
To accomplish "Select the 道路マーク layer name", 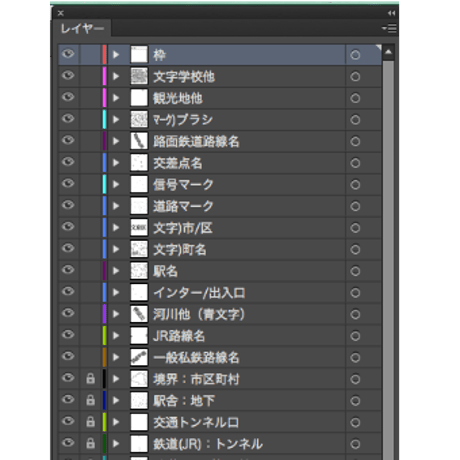I will tap(183, 206).
